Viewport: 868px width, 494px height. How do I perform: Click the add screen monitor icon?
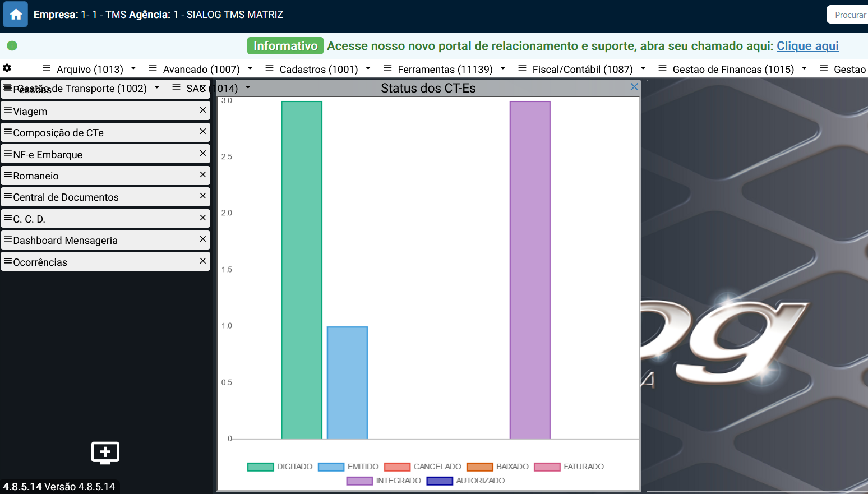coord(105,453)
